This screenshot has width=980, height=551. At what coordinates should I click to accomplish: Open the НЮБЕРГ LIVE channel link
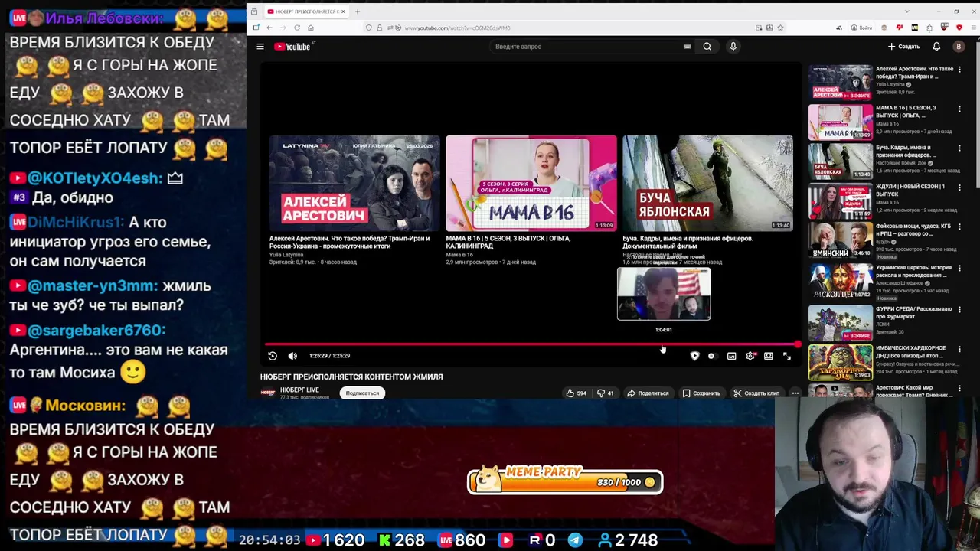tap(299, 390)
